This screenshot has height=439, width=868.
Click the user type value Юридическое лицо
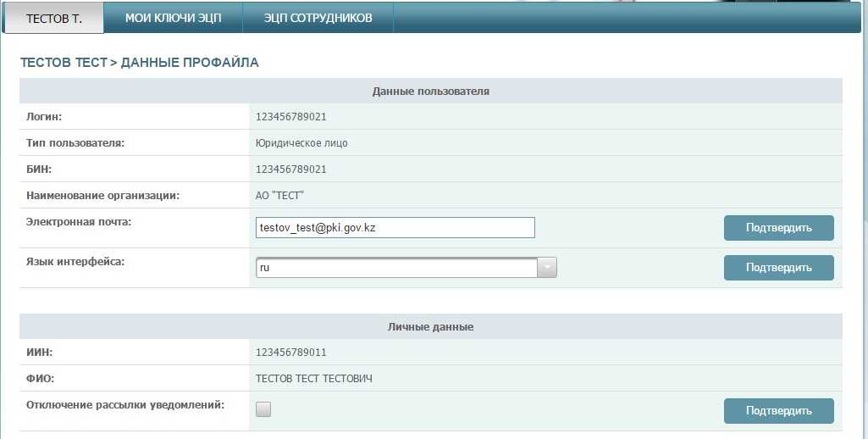click(301, 143)
